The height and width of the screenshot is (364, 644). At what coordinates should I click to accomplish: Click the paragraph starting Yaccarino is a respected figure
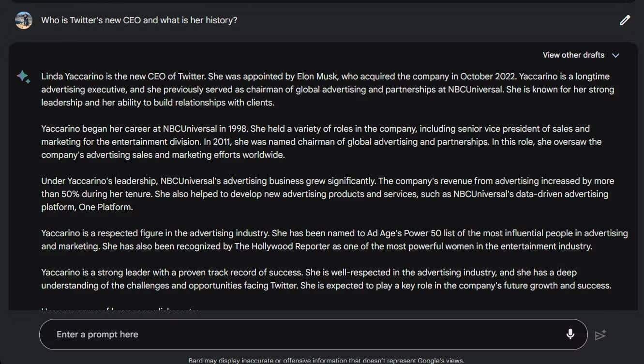334,240
